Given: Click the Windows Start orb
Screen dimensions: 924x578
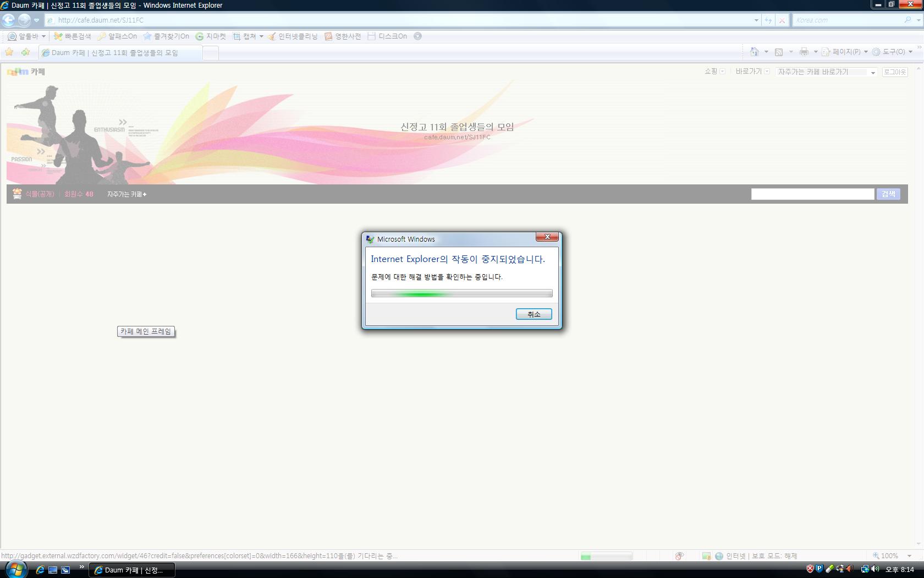Looking at the screenshot, I should (15, 569).
